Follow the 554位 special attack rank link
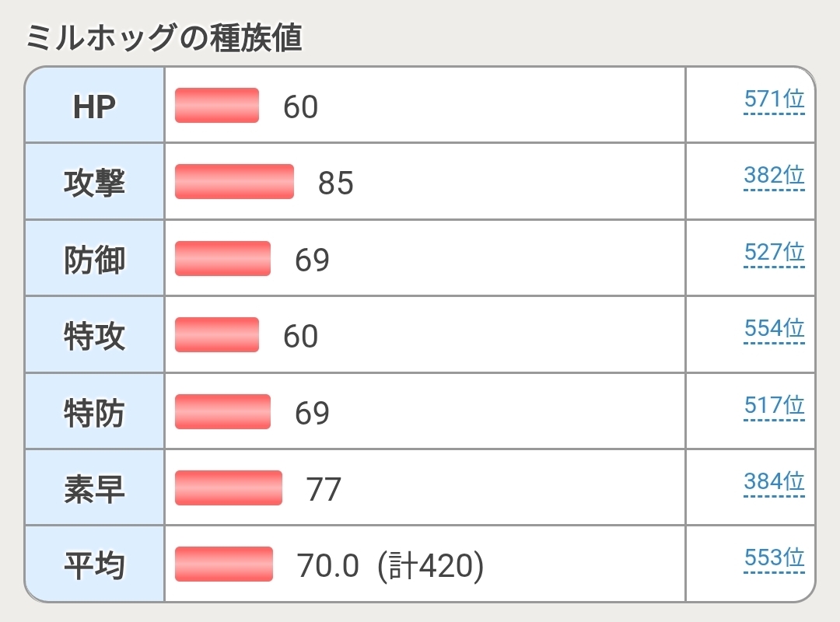840x622 pixels. pyautogui.click(x=773, y=330)
